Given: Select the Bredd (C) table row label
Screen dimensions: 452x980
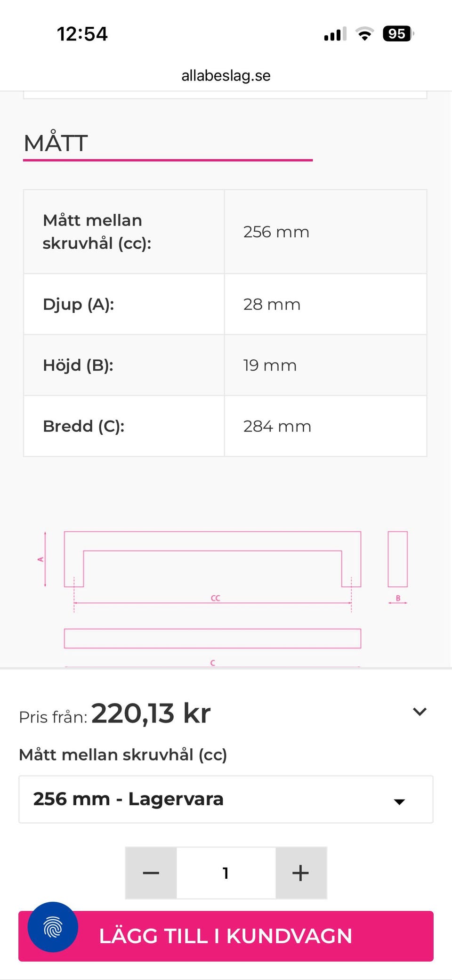Looking at the screenshot, I should (x=84, y=426).
